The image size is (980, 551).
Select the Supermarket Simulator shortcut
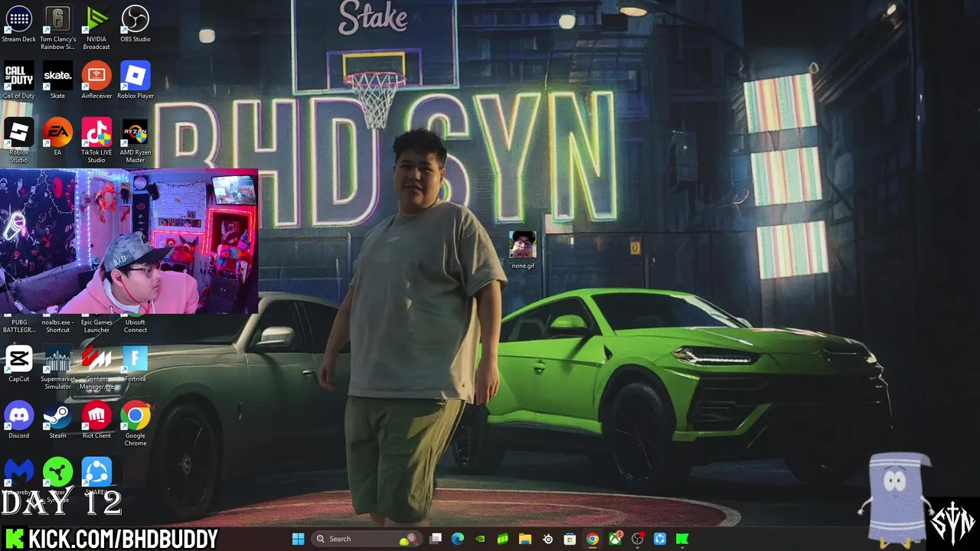point(57,367)
